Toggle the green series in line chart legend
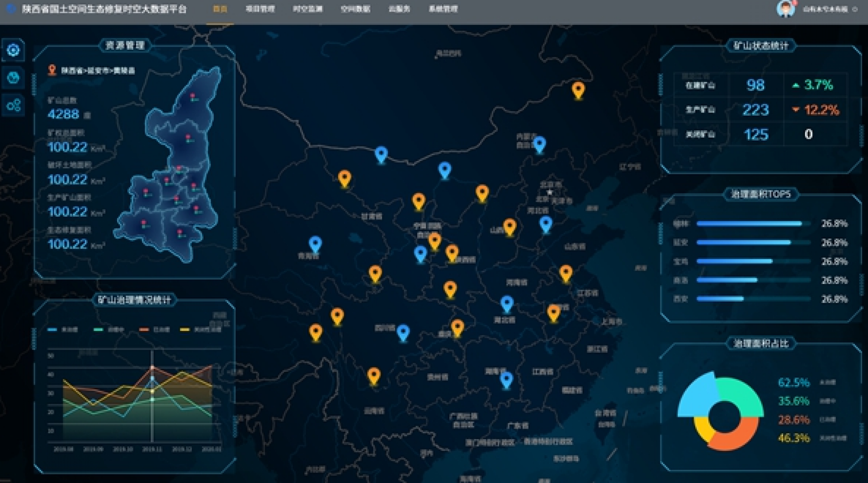 (108, 329)
